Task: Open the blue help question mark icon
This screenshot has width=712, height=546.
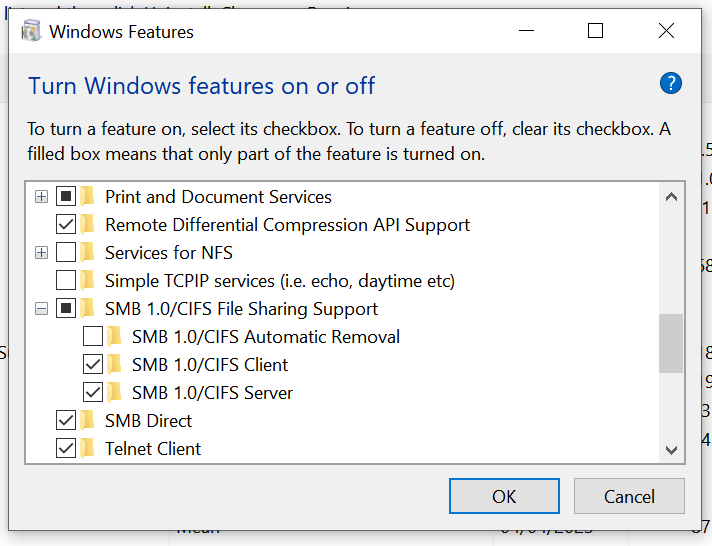Action: coord(670,83)
